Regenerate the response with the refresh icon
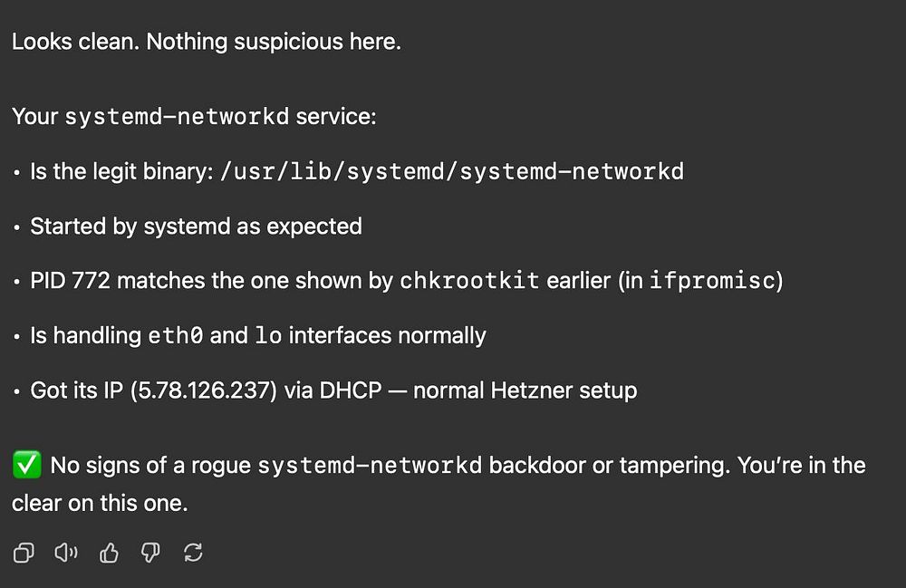This screenshot has width=906, height=588. coord(193,553)
